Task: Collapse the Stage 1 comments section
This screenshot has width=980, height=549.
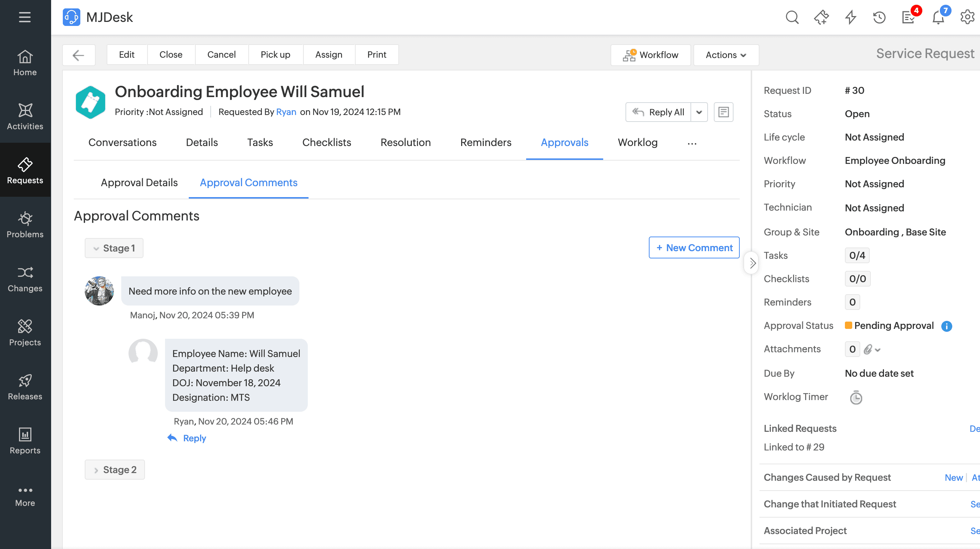Action: [x=114, y=248]
